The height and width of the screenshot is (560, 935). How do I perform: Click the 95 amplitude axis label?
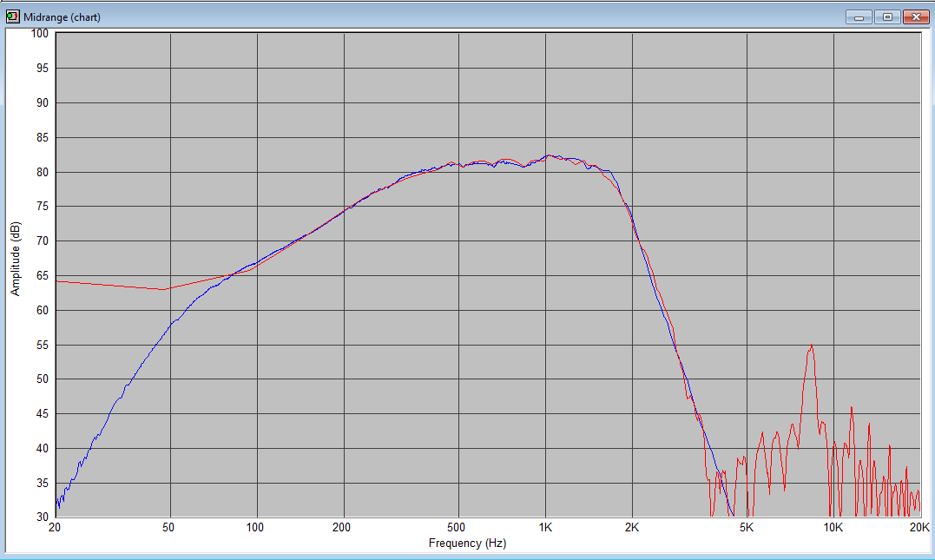click(x=43, y=69)
